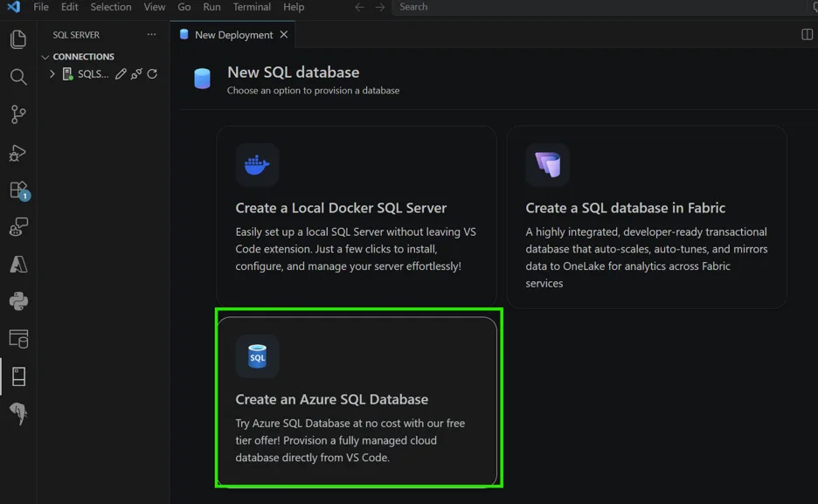Select the New Deployment tab
The width and height of the screenshot is (818, 504).
tap(232, 34)
